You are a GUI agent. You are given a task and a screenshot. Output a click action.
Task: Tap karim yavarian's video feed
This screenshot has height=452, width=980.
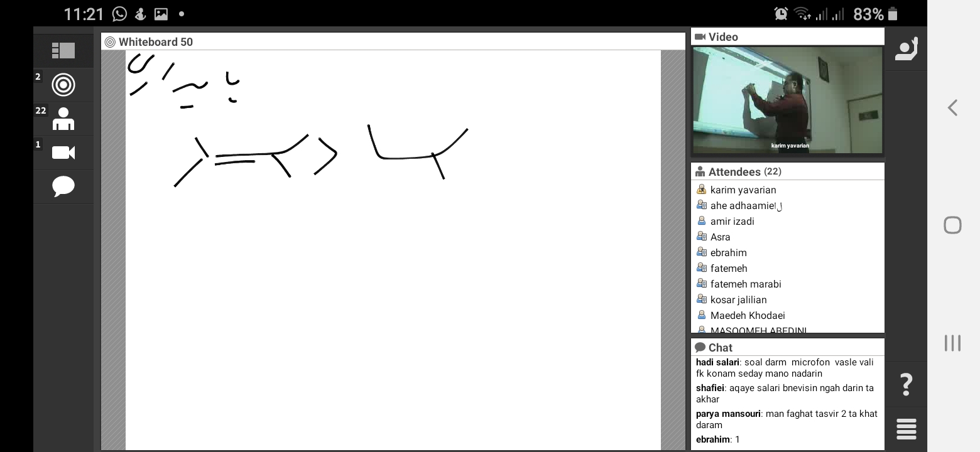[x=788, y=100]
